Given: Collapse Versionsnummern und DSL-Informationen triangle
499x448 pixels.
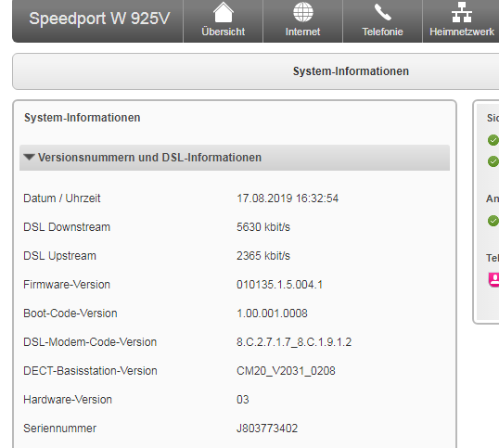Looking at the screenshot, I should tap(30, 157).
